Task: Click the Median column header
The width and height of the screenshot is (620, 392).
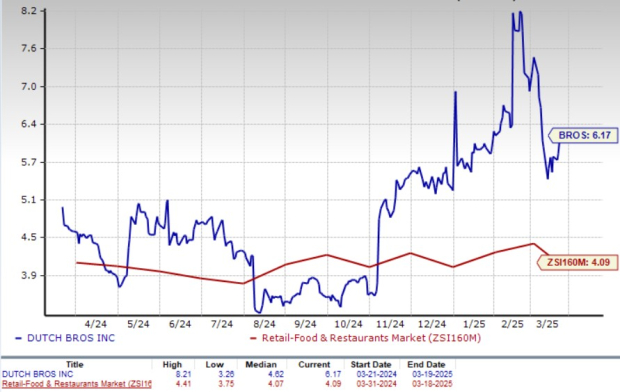Action: 261,365
